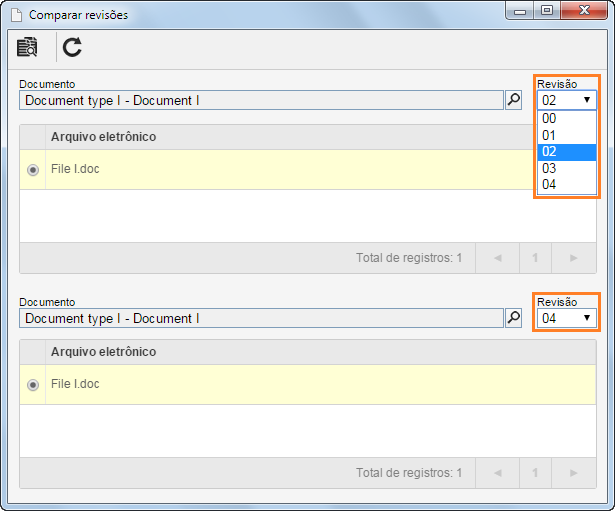This screenshot has height=511, width=615.
Task: Open the lower Revisão dropdown showing 04
Action: pyautogui.click(x=567, y=318)
